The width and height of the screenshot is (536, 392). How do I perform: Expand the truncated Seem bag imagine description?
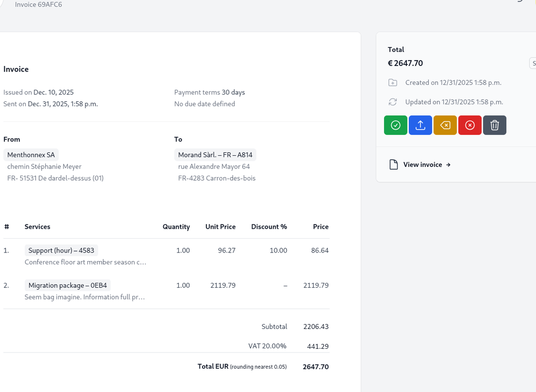[x=84, y=297]
